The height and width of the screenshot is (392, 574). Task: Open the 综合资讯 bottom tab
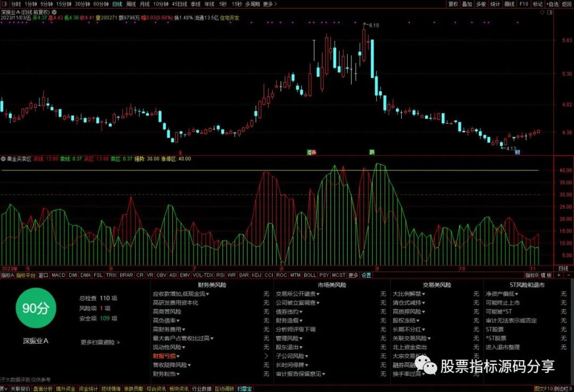click(156, 389)
